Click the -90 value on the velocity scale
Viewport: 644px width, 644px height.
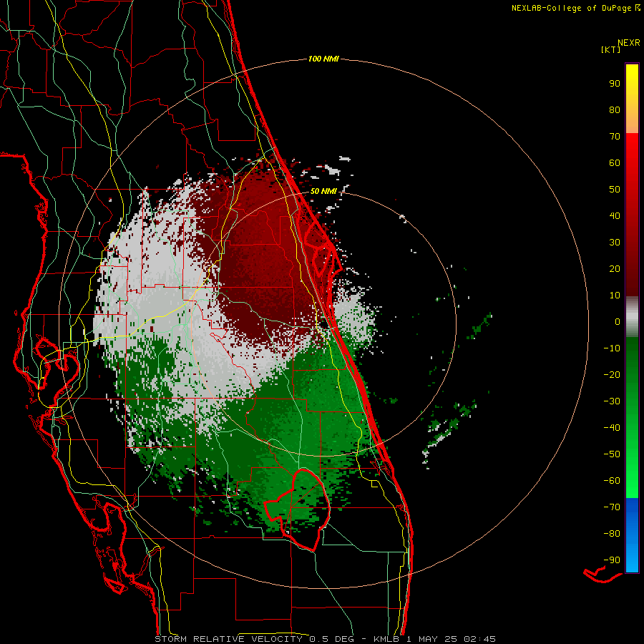tap(612, 560)
